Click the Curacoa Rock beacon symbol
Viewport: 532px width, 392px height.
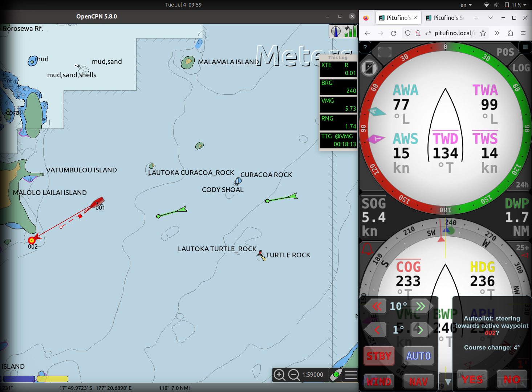(238, 181)
